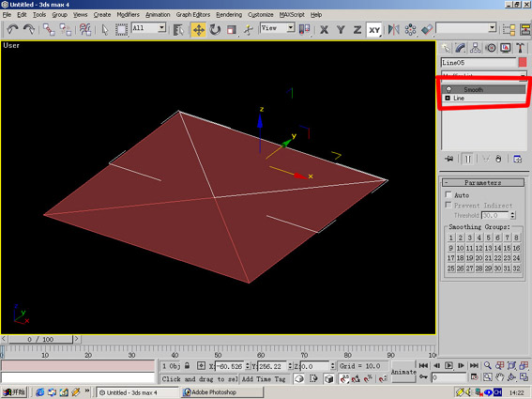Expand the View reference coordinate dropdown
The width and height of the screenshot is (532, 399).
click(277, 28)
